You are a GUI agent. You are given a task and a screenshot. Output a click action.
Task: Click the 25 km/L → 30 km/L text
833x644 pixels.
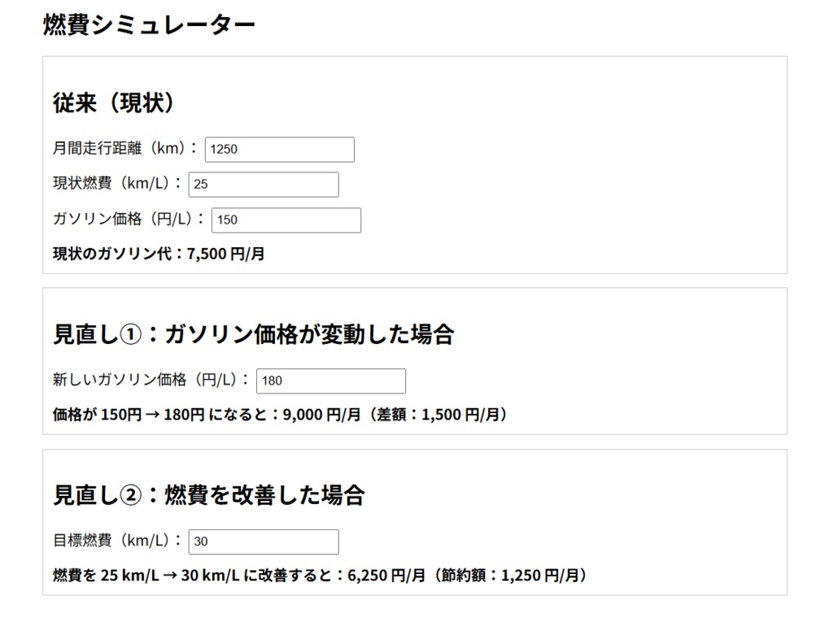point(170,576)
